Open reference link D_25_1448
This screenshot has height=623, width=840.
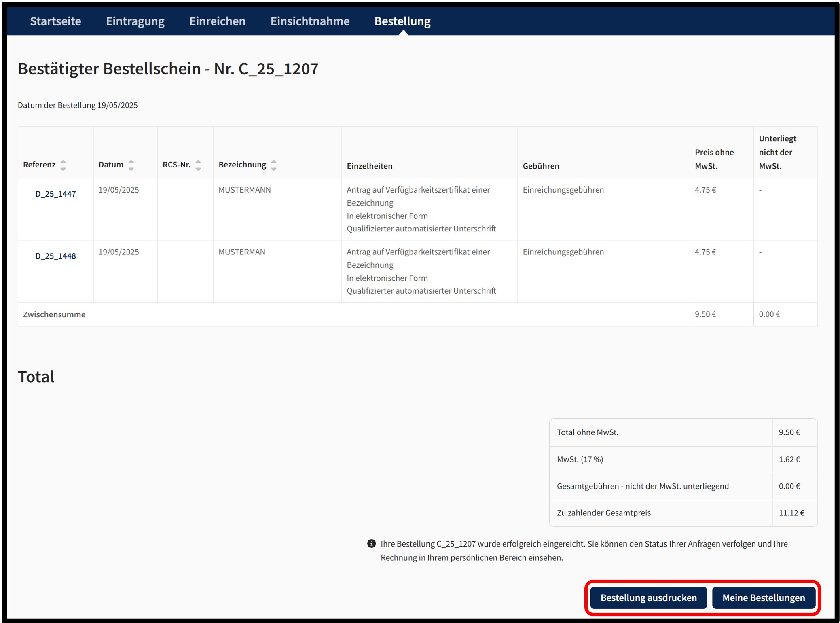point(55,256)
